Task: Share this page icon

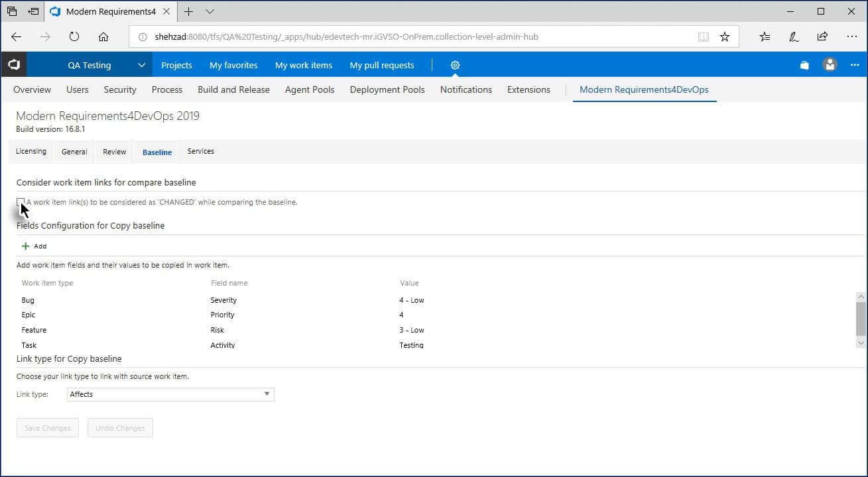Action: coord(822,37)
